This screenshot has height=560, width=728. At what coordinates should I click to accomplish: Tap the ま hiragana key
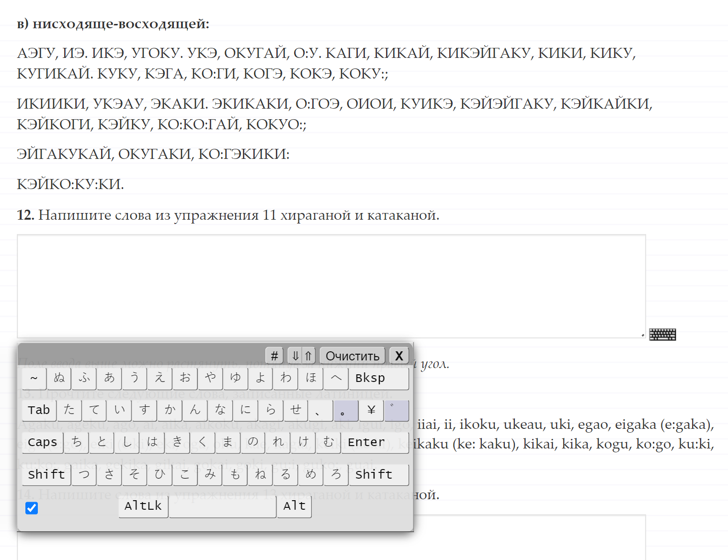click(227, 442)
